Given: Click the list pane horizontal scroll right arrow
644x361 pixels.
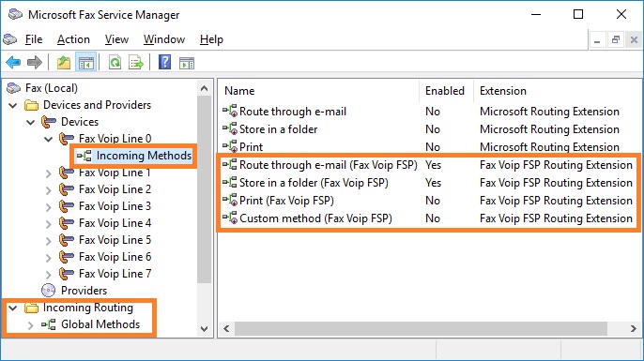Looking at the screenshot, I should tap(634, 328).
